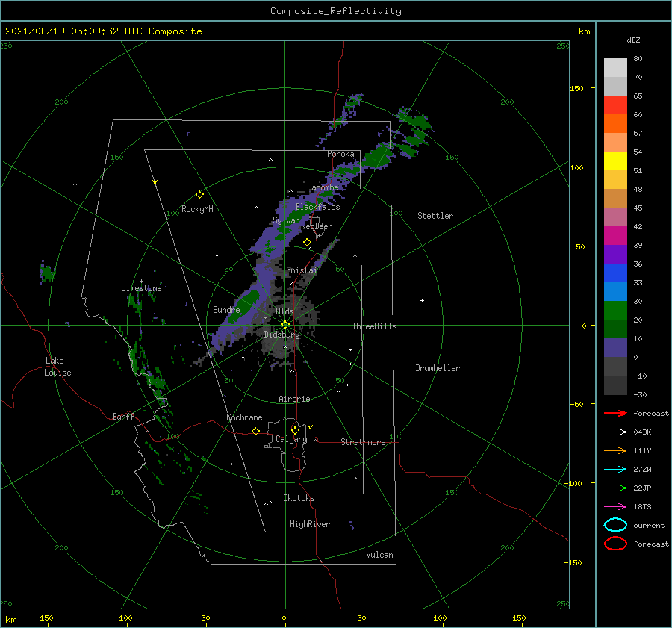Pick the royal blue 33-36 dBZ swatch
672x628 pixels.
[615, 273]
